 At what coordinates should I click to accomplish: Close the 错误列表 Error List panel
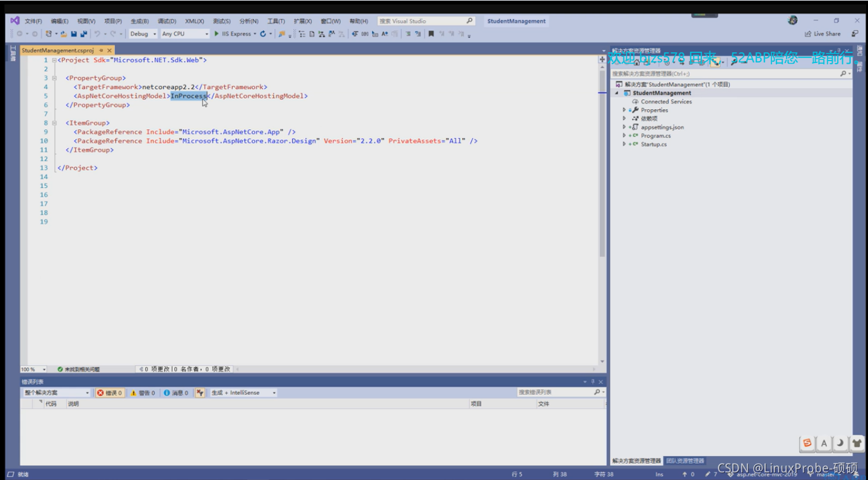pos(601,382)
